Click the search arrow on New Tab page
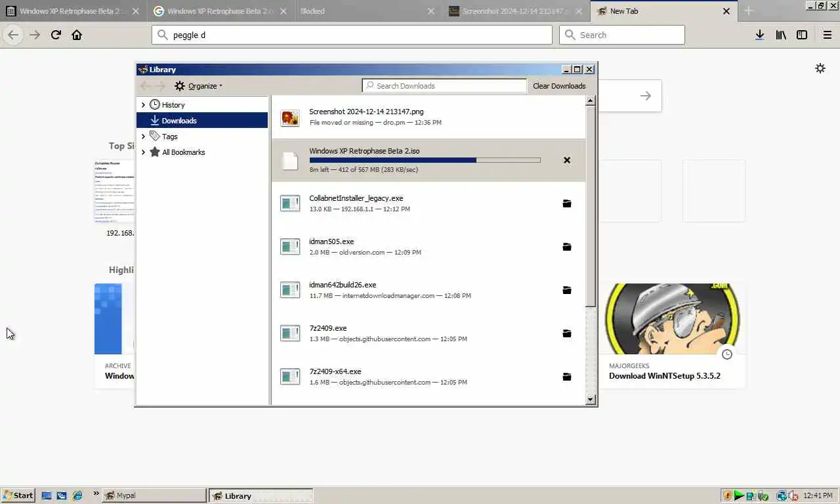840x504 pixels. (646, 96)
